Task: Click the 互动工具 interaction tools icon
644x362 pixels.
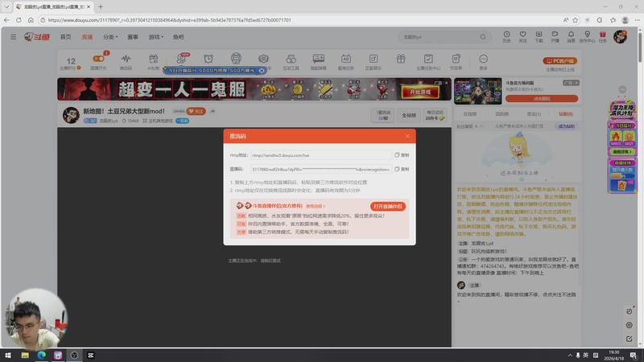Action: (291, 61)
